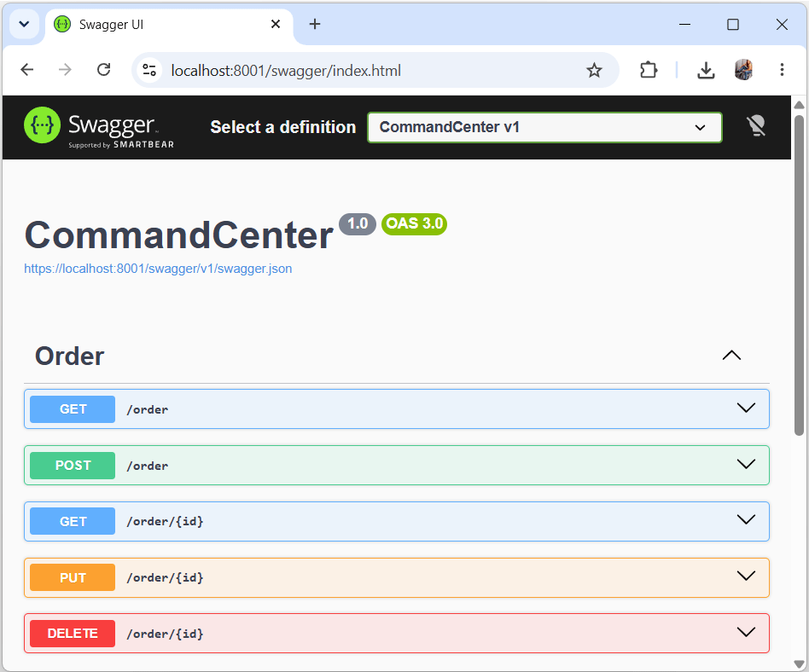Open the Chrome three-dot menu

pos(783,70)
